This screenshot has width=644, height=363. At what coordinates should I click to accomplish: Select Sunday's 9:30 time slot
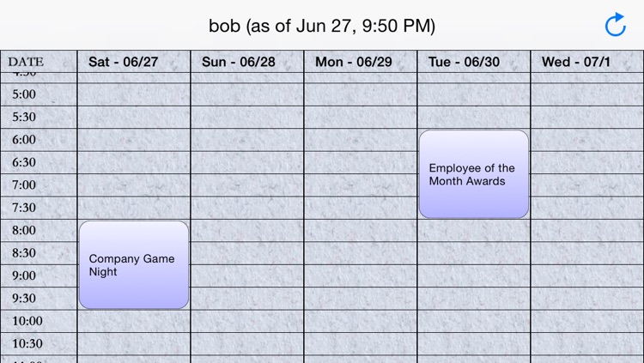pos(247,299)
